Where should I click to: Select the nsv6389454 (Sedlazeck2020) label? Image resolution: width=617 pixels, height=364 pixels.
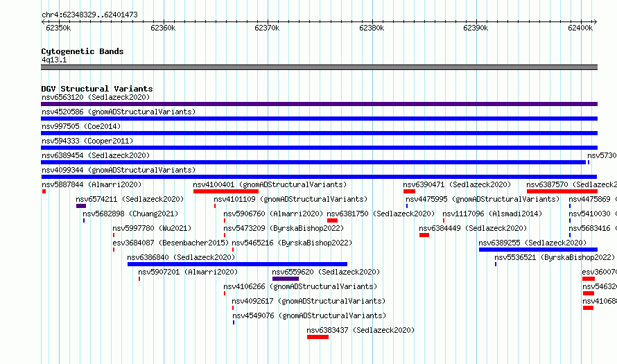(x=96, y=155)
